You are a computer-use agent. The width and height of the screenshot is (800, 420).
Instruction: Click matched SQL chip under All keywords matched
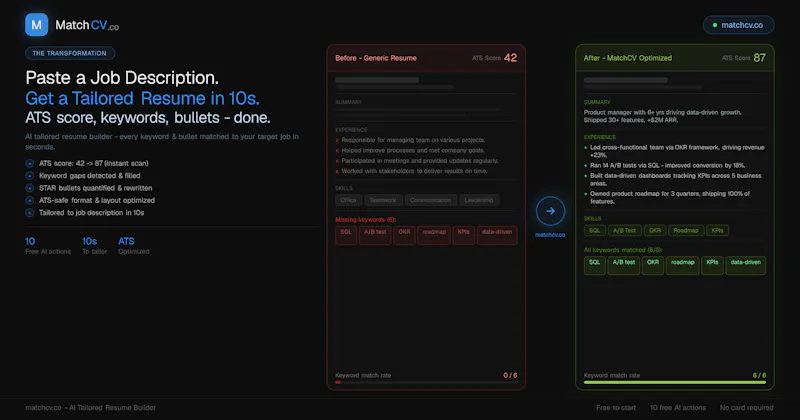tap(594, 265)
